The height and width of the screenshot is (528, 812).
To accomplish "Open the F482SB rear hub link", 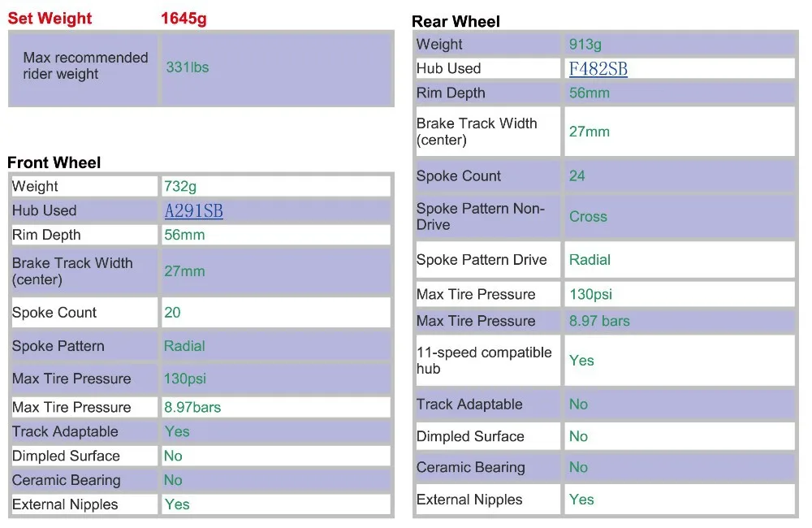I will (598, 69).
